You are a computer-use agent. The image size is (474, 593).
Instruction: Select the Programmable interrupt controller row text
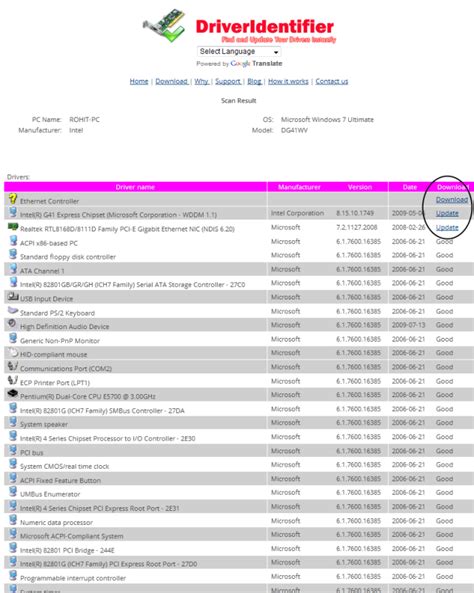pos(73,578)
